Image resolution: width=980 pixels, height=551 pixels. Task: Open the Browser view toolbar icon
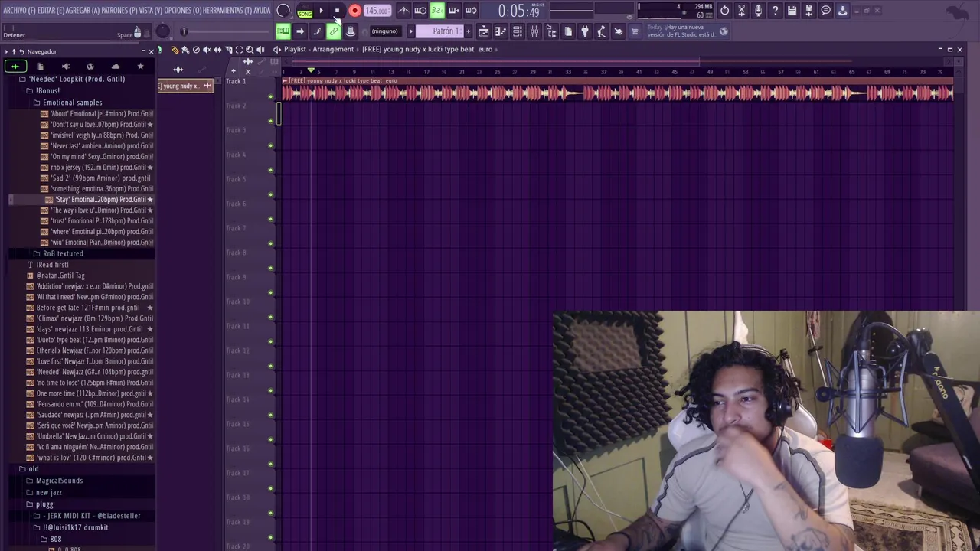[x=551, y=31]
